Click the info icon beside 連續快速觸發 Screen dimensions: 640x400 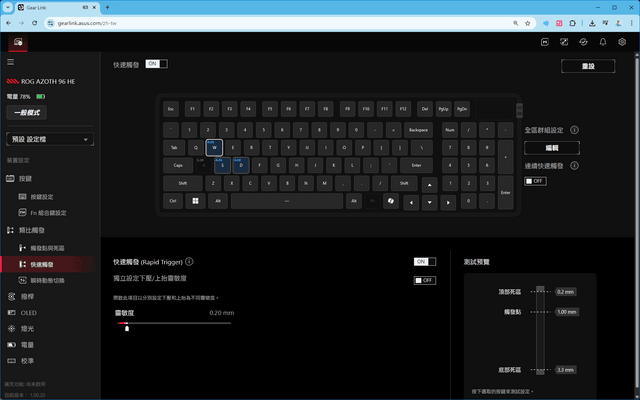point(574,166)
